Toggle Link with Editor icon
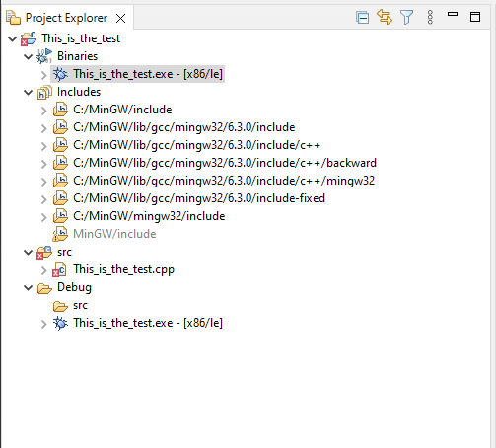 coord(385,17)
